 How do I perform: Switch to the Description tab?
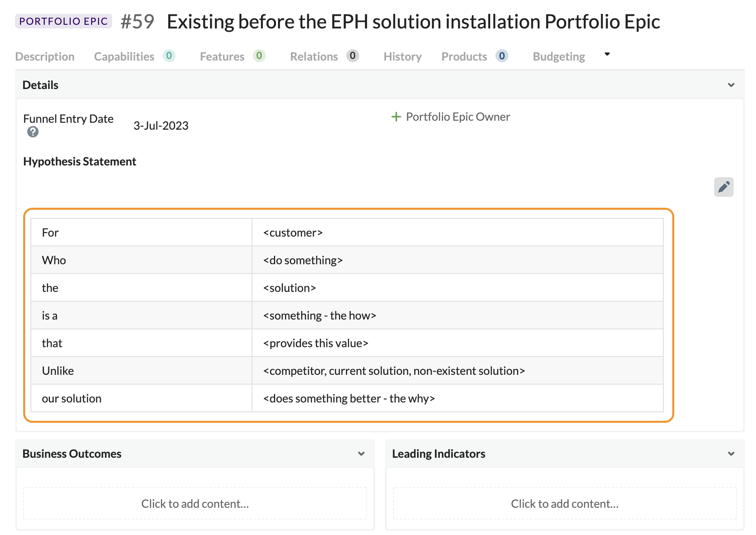pos(45,57)
